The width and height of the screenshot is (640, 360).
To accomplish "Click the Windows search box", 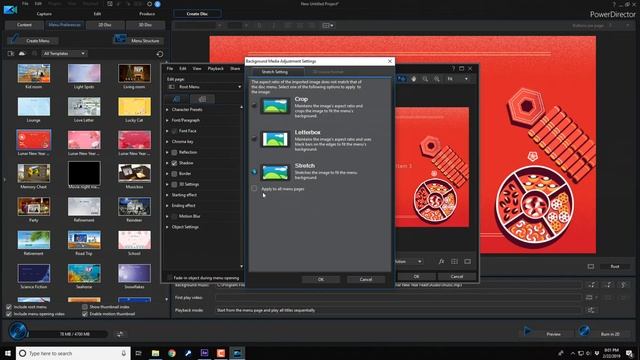I will pyautogui.click(x=73, y=353).
